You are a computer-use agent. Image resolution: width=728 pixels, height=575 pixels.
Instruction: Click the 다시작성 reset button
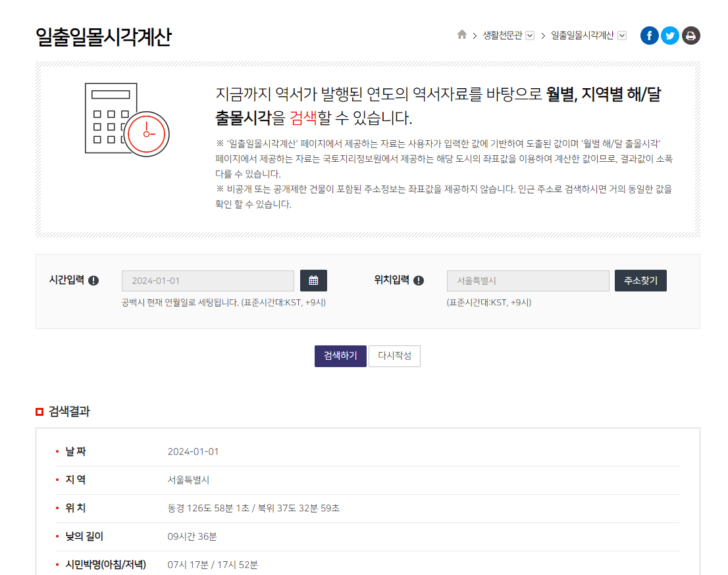click(394, 356)
